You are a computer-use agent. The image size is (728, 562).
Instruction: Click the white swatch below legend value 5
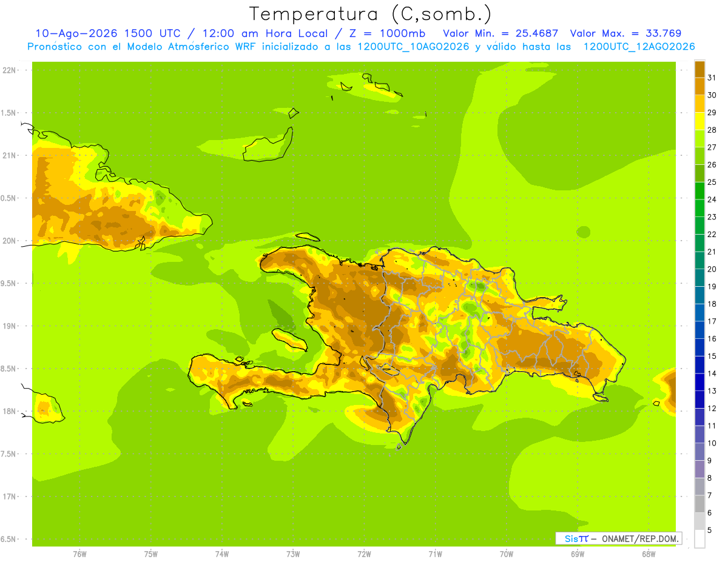point(699,539)
